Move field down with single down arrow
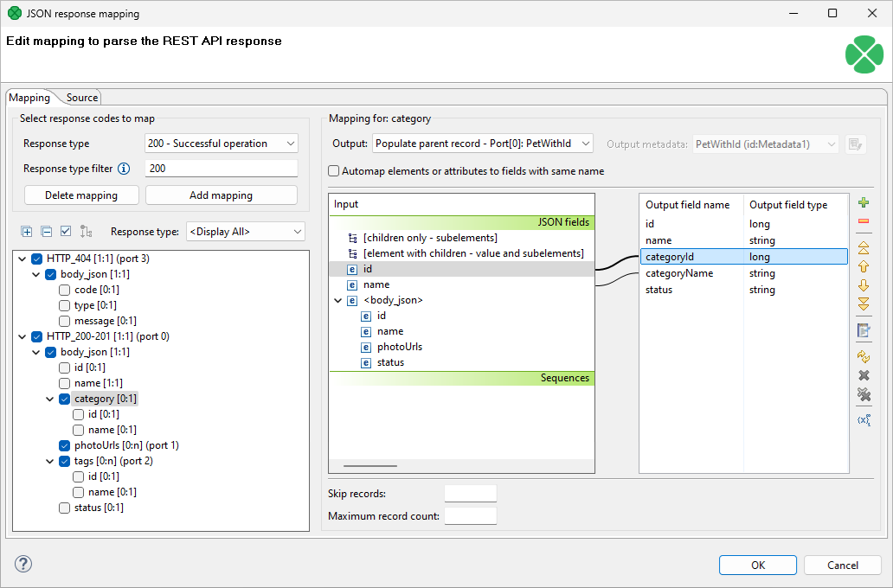893x588 pixels. (x=863, y=285)
